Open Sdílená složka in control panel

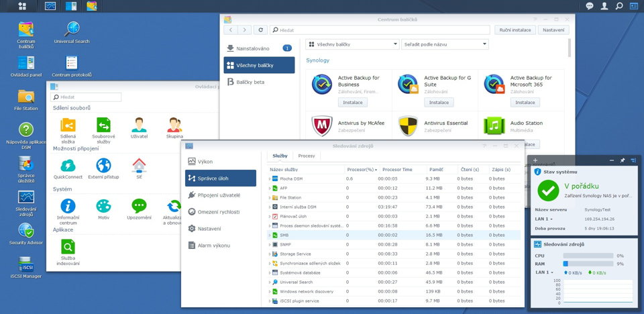pyautogui.click(x=68, y=125)
